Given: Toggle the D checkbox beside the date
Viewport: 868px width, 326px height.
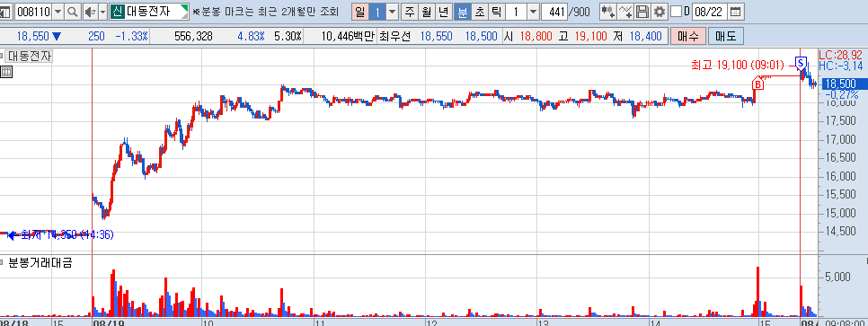Looking at the screenshot, I should (676, 12).
